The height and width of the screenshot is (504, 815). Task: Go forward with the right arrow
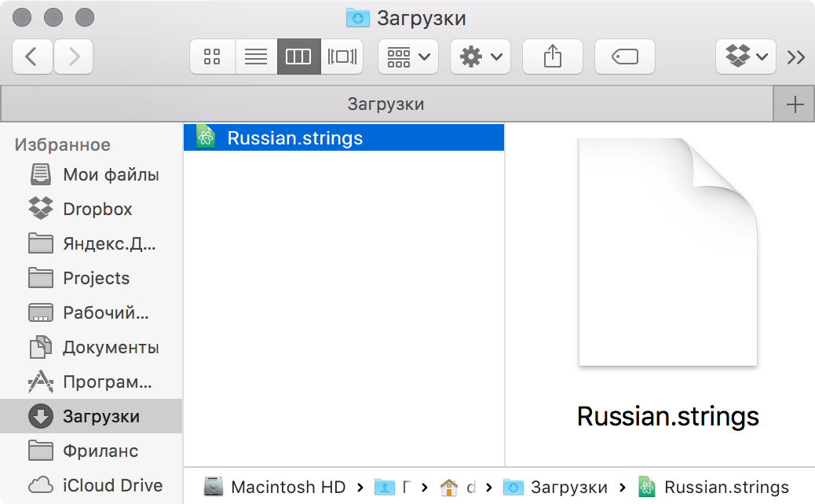pos(74,57)
